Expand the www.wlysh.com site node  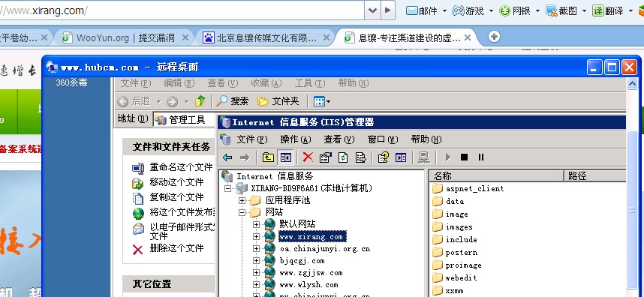pos(256,285)
